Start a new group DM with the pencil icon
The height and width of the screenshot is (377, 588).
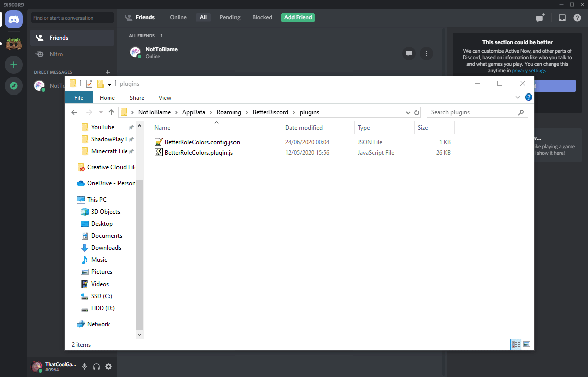click(x=540, y=17)
